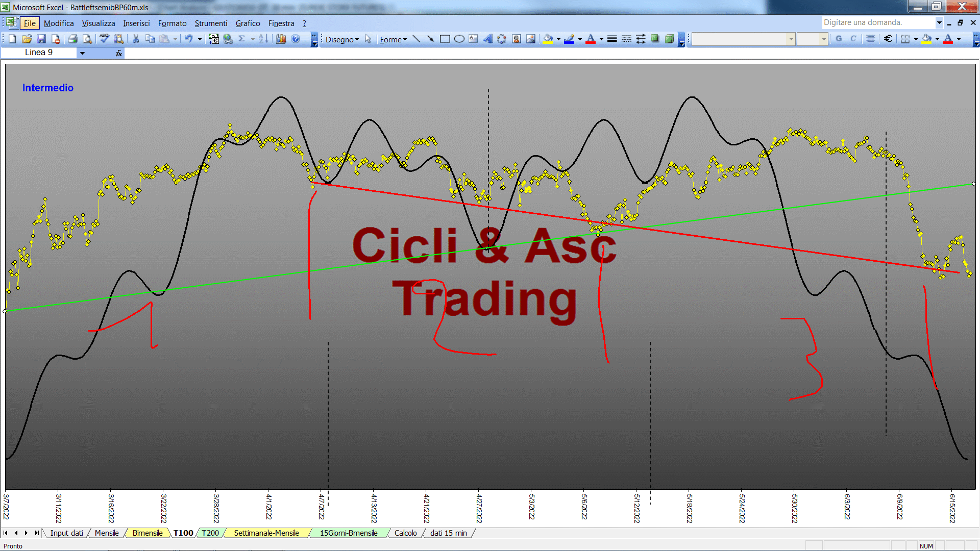The image size is (980, 551).
Task: Open the Modifica menu
Action: (59, 23)
